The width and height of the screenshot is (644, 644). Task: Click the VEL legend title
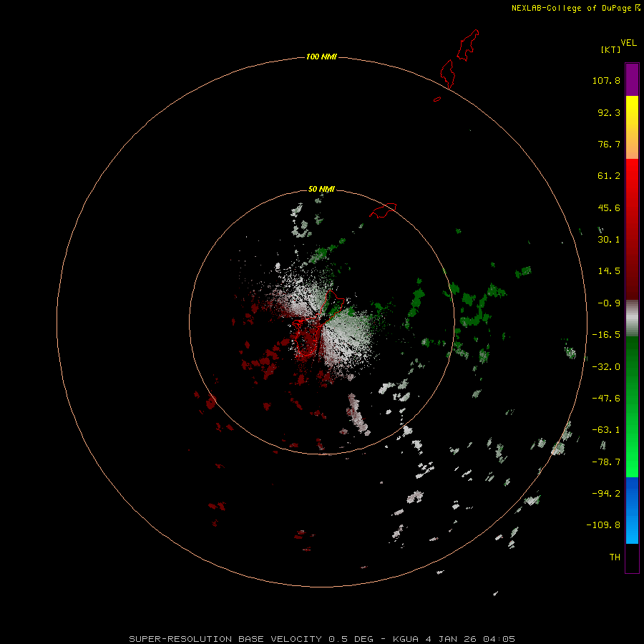(x=628, y=43)
